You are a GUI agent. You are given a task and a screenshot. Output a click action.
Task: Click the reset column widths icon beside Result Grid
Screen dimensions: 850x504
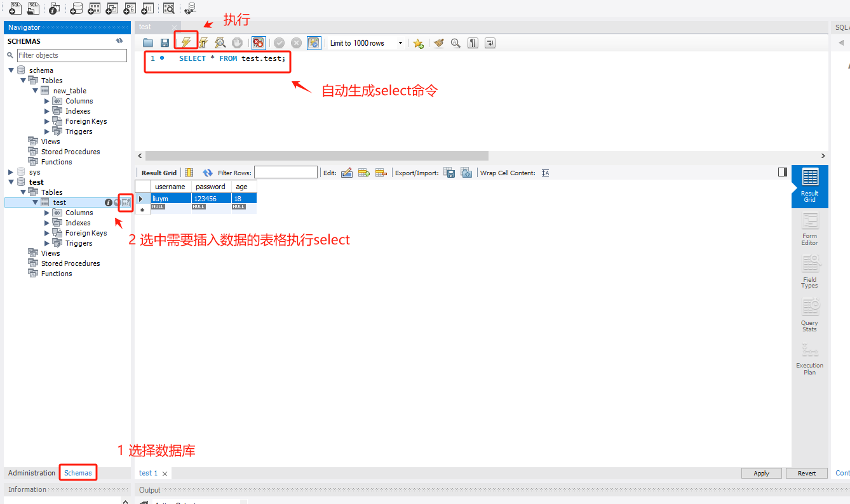(189, 173)
